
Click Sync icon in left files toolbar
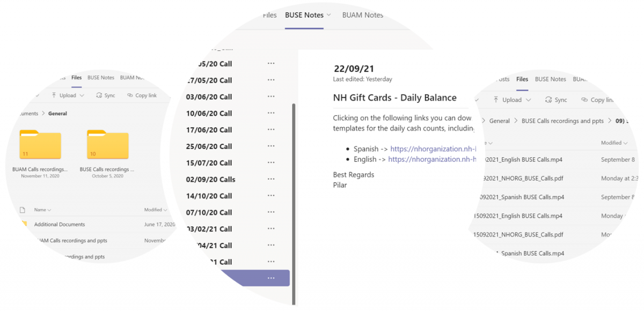(99, 95)
